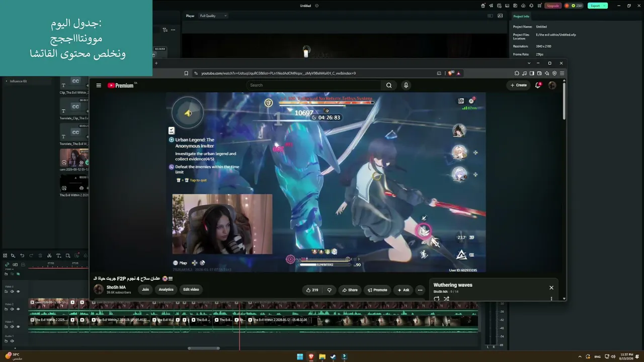Screen dimensions: 644x362
Task: Click the timeline horizontal scrollbar thumb
Action: coord(204,348)
